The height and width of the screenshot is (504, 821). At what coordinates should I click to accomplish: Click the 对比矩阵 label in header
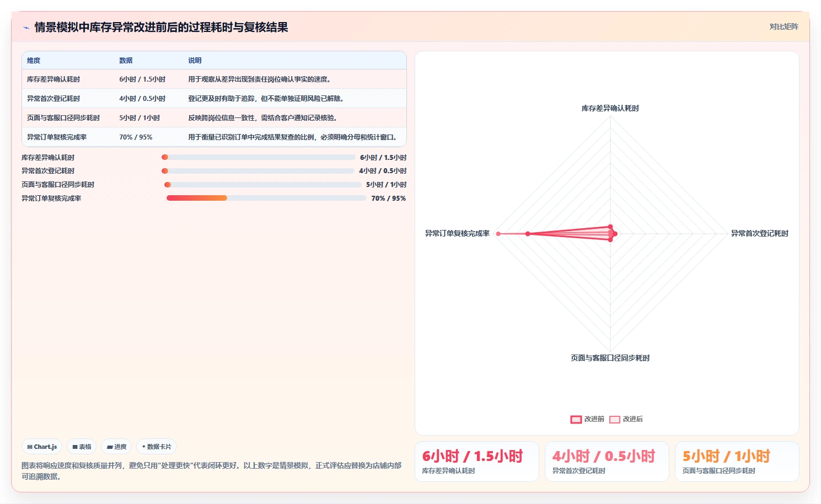click(x=784, y=26)
